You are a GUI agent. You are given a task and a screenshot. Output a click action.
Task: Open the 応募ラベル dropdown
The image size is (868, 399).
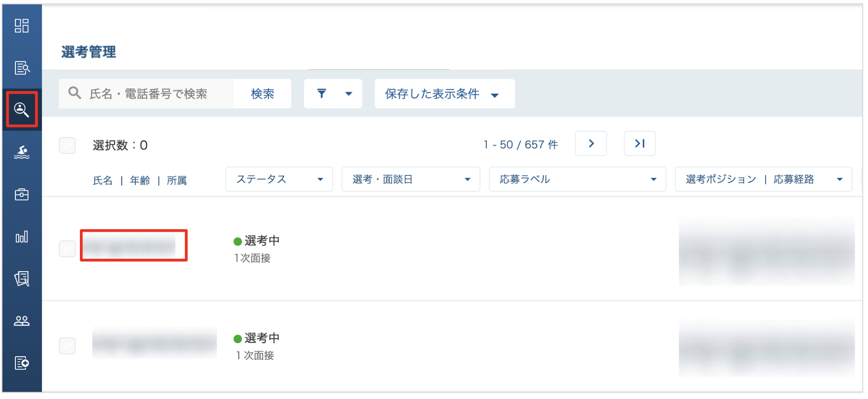pos(577,179)
